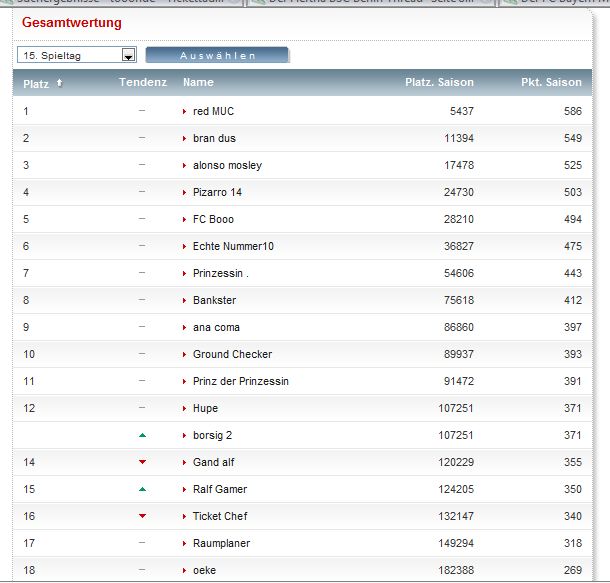Select the Raumplaner name link
Image resolution: width=610 pixels, height=583 pixels.
pos(221,544)
